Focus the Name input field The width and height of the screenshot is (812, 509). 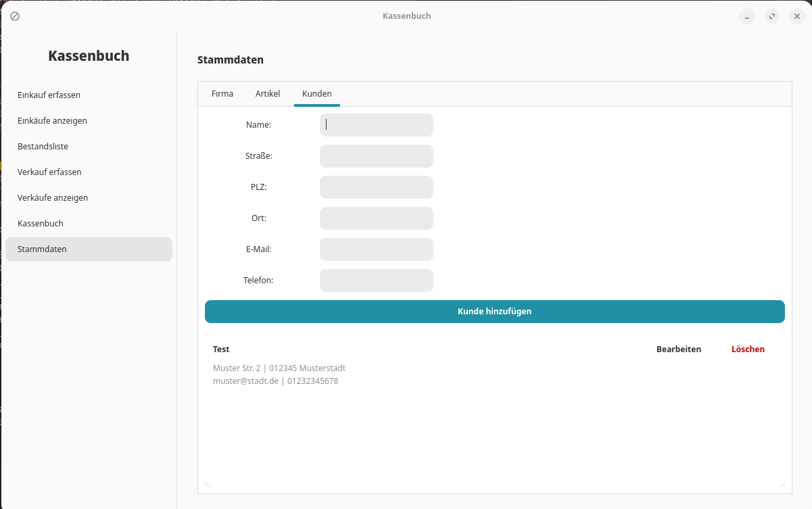tap(376, 125)
